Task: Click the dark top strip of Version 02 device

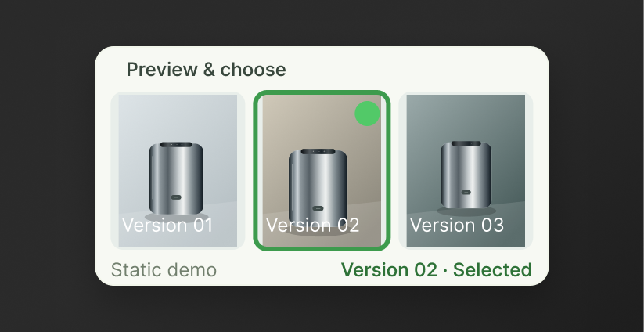Action: tap(318, 152)
